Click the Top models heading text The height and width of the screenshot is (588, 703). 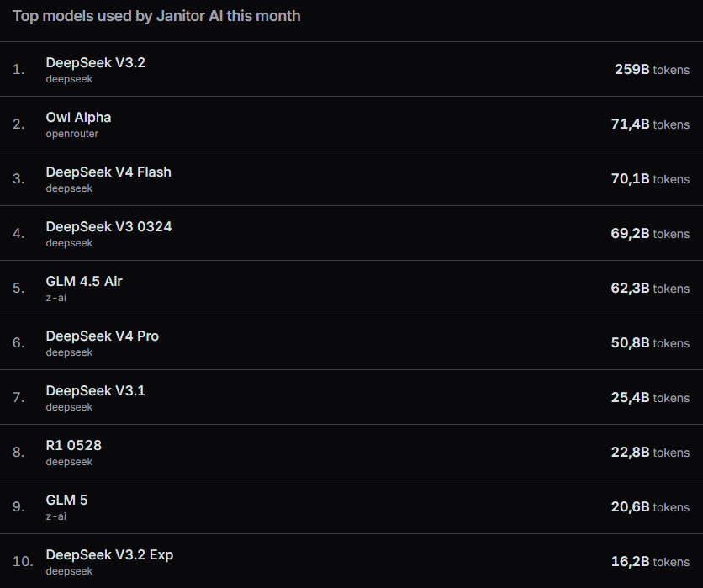coord(156,16)
